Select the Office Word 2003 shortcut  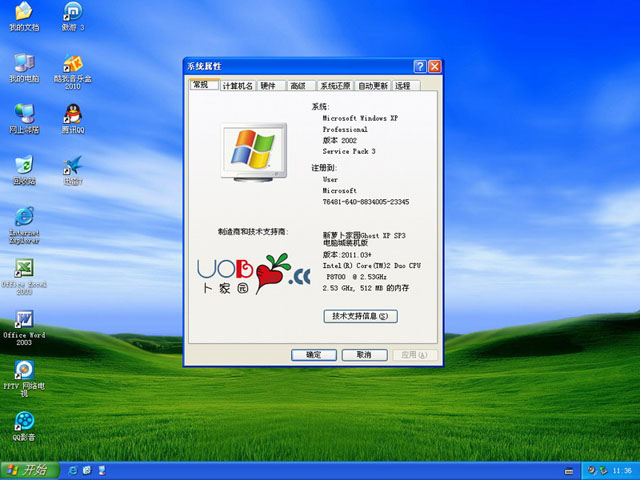point(24,328)
